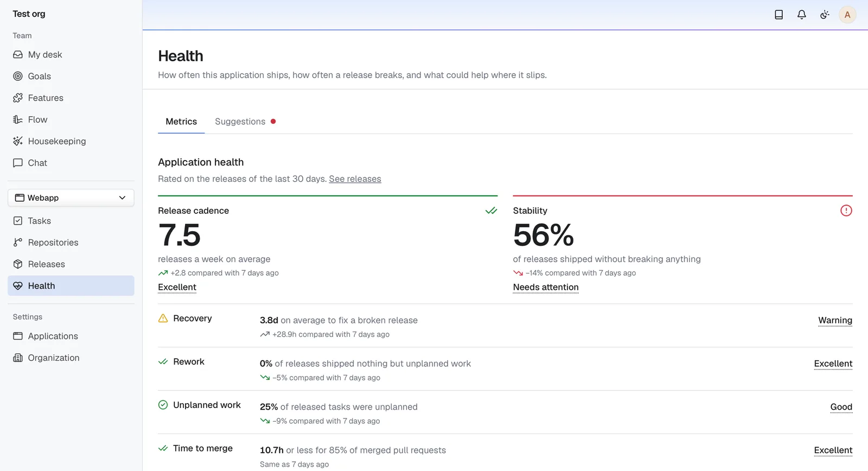Click the '56%' stability value
Image resolution: width=868 pixels, height=471 pixels.
pos(544,235)
